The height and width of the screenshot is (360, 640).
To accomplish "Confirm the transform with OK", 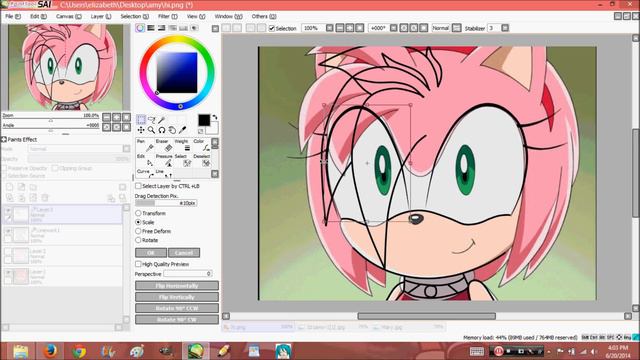I will click(151, 253).
